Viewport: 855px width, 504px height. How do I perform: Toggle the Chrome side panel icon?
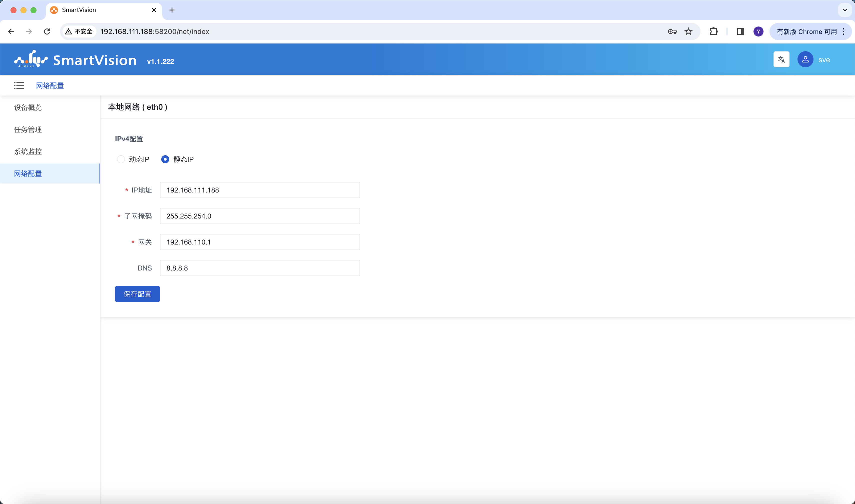pos(740,31)
